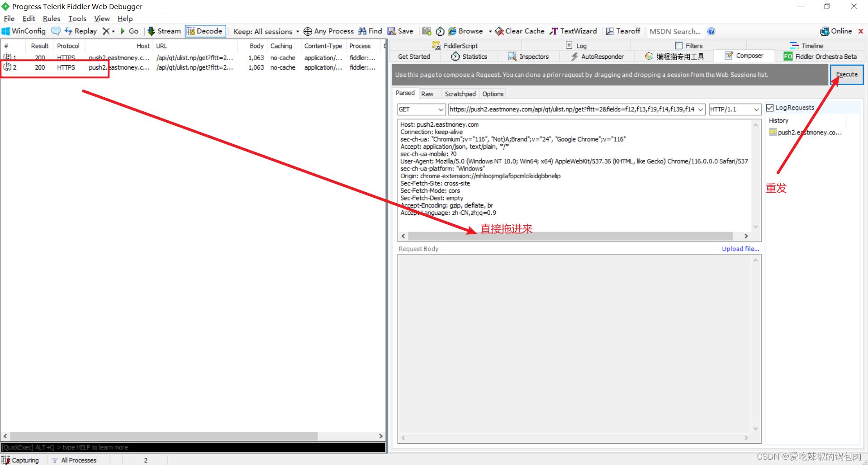868x465 pixels.
Task: Switch to the Filters tab
Action: coord(689,46)
